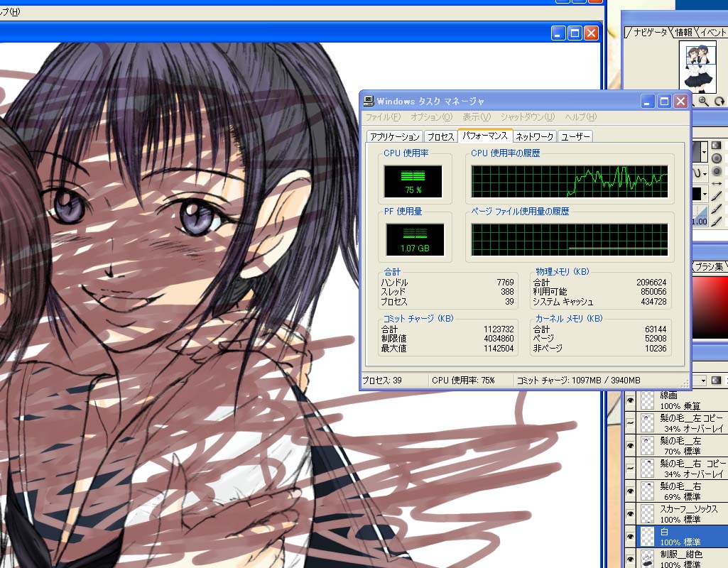Open the brush-shape curve dropdown
Screen dimensions: 728x568
pyautogui.click(x=705, y=173)
